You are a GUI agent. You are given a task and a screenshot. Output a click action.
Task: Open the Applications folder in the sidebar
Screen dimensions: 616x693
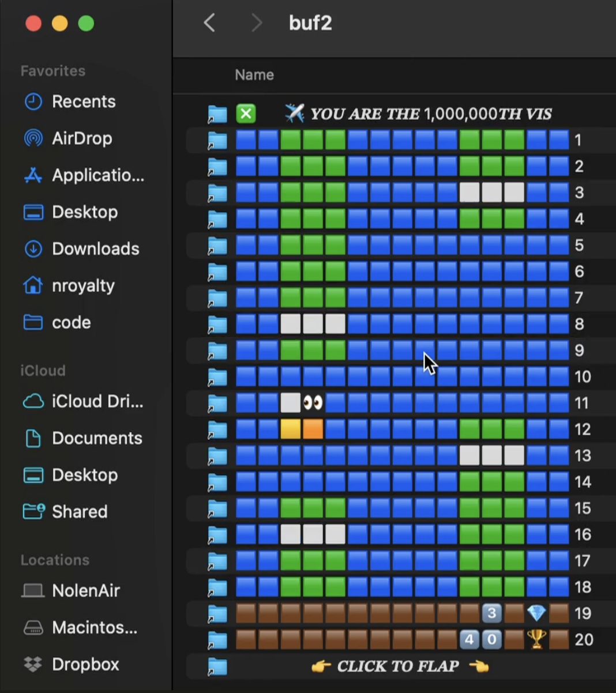point(97,175)
